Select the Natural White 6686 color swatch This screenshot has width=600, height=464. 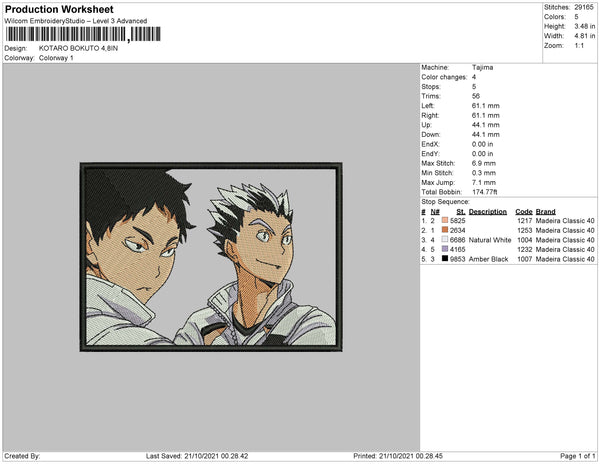445,239
